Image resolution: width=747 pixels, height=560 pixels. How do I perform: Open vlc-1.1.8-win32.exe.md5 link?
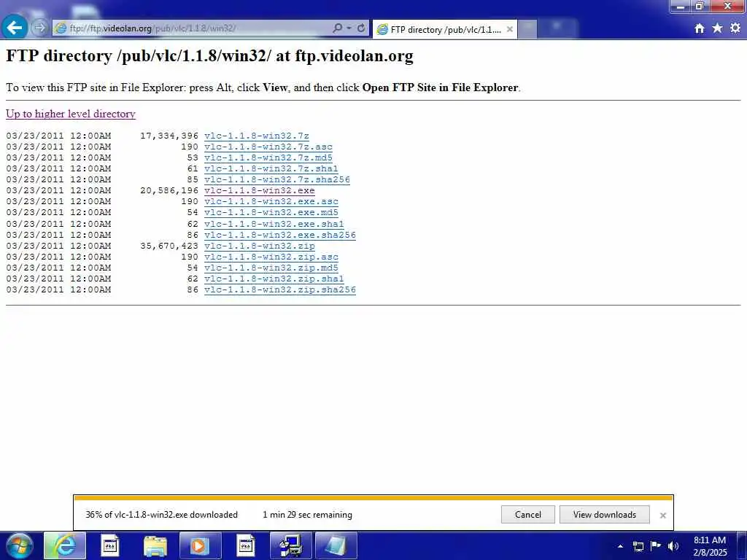coord(271,212)
